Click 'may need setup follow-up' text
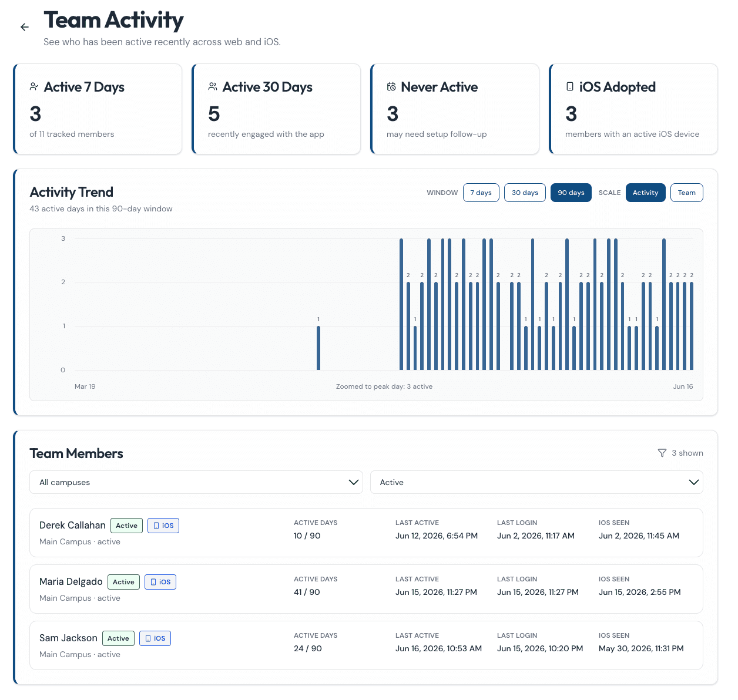The width and height of the screenshot is (738, 700). [437, 134]
